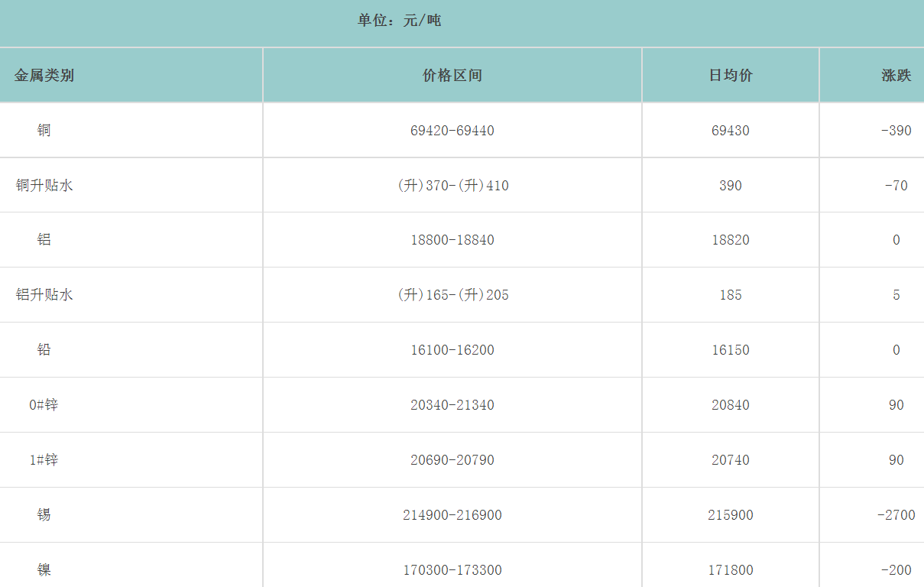The height and width of the screenshot is (587, 924).
Task: Click the -390 change value
Action: click(896, 131)
